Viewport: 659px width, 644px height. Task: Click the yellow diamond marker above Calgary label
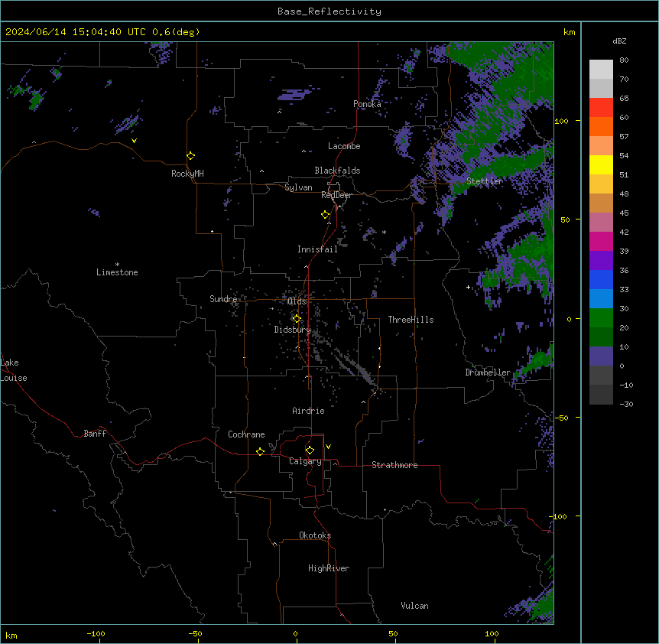pos(310,450)
